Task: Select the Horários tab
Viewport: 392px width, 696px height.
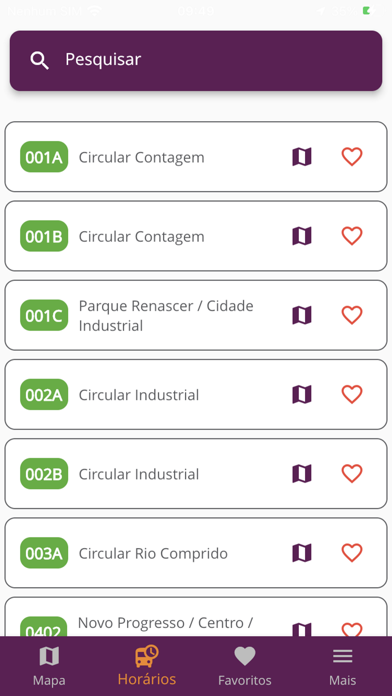Action: (147, 666)
